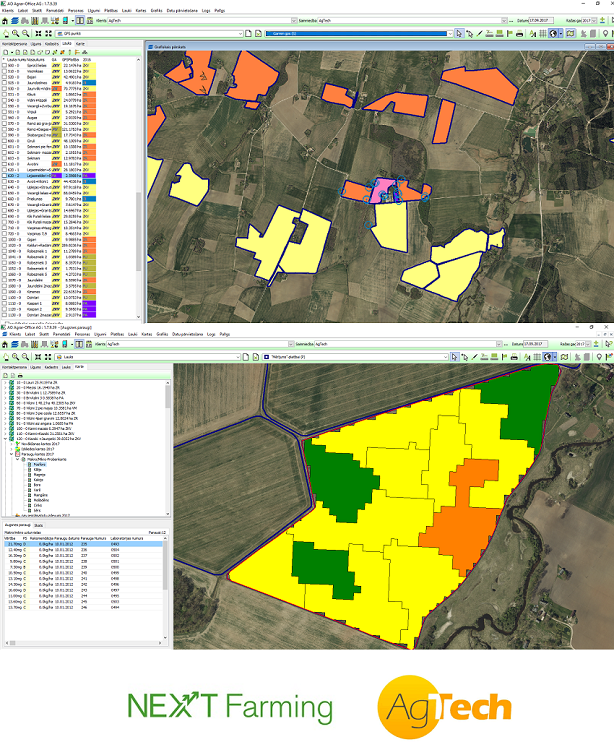
Task: Zoom in using the lower window magnifier-plus icon
Action: (16, 357)
